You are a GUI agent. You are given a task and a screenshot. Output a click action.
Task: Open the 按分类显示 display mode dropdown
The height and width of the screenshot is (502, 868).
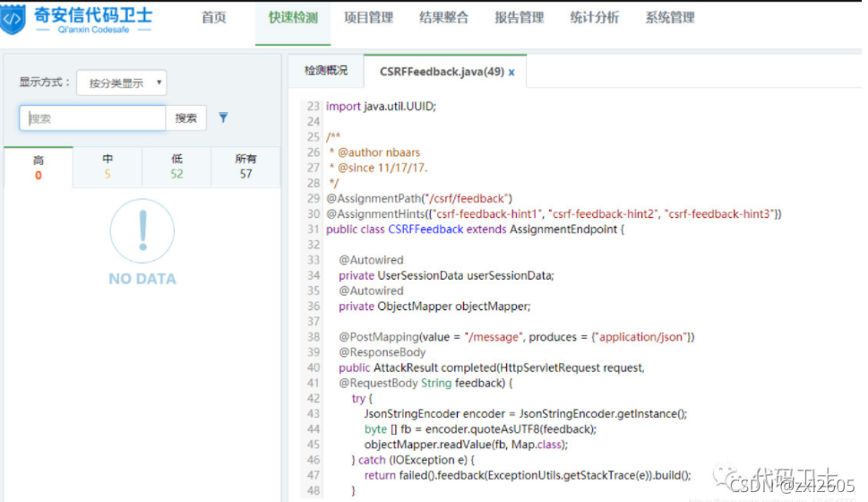tap(121, 82)
